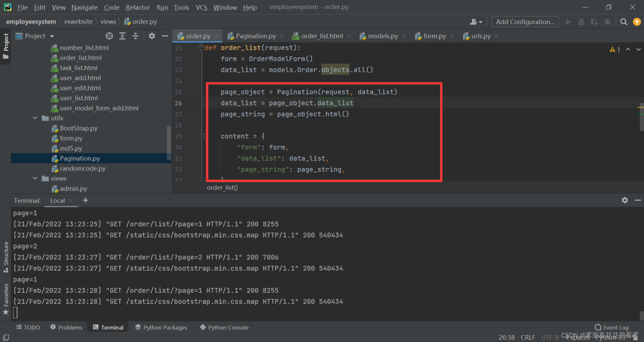Close the models.py editor tab
Image resolution: width=644 pixels, height=342 pixels.
point(404,36)
